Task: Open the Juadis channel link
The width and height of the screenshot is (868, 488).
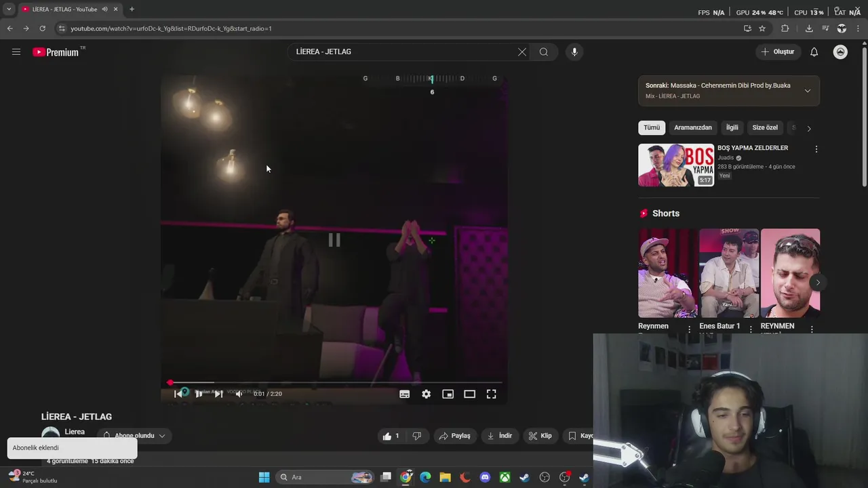Action: [726, 158]
